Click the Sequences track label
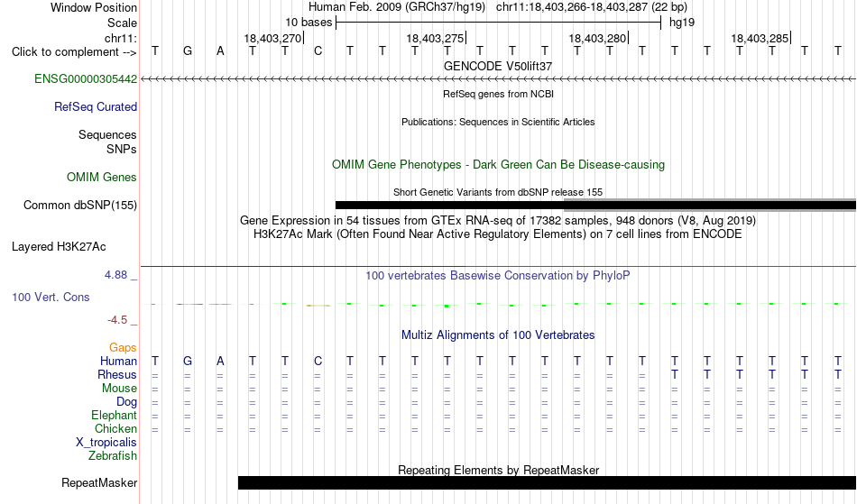 (107, 135)
